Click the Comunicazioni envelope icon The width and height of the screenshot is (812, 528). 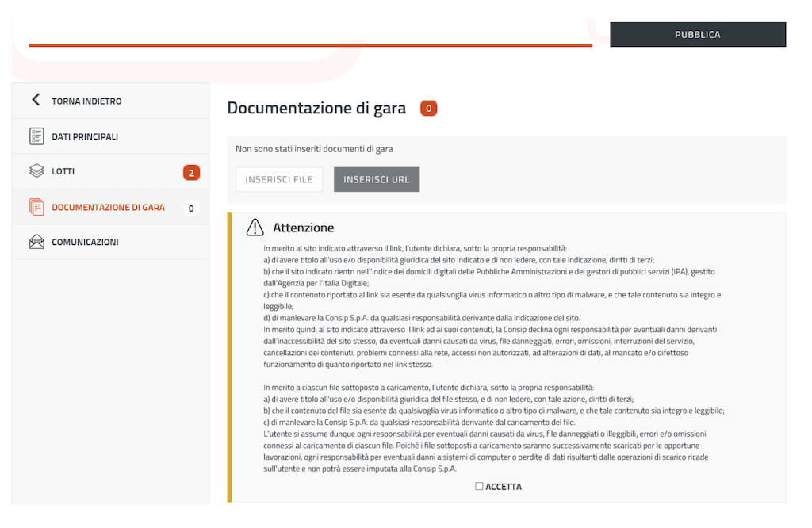click(36, 242)
